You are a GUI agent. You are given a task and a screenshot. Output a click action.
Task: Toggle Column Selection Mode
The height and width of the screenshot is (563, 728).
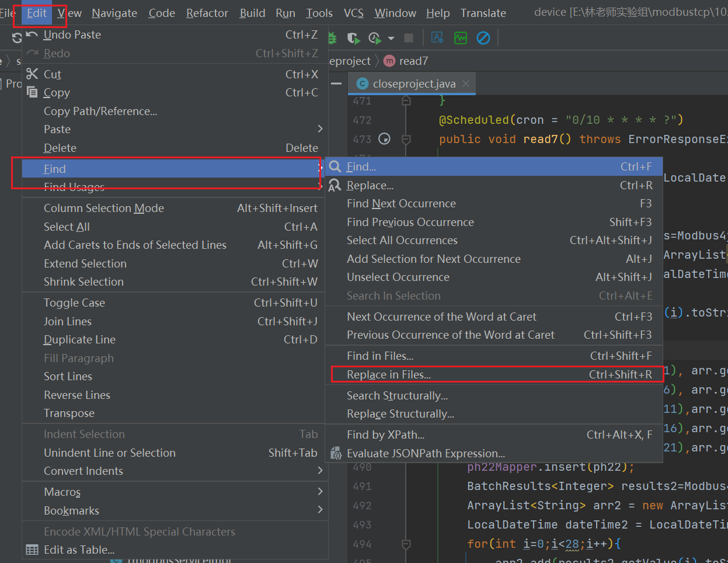[103, 208]
